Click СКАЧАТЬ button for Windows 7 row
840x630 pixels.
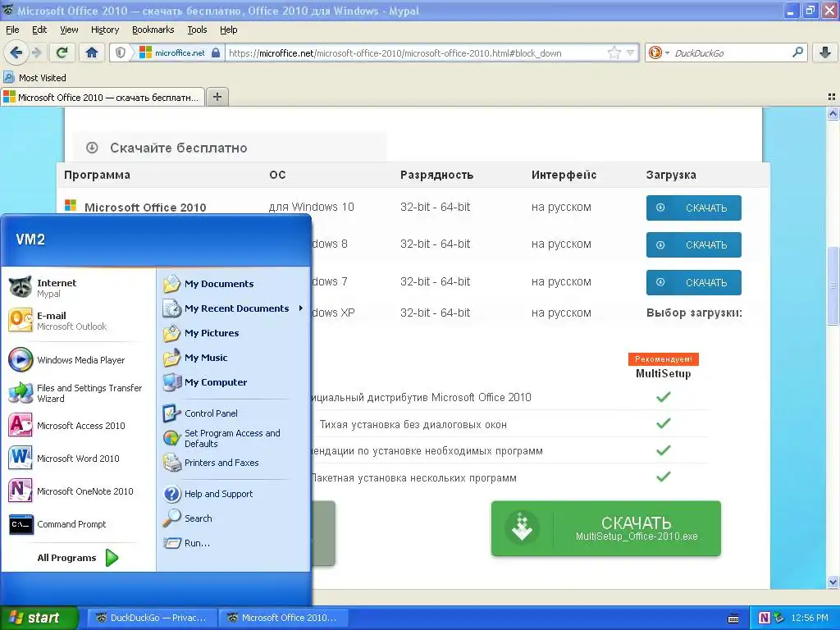693,282
